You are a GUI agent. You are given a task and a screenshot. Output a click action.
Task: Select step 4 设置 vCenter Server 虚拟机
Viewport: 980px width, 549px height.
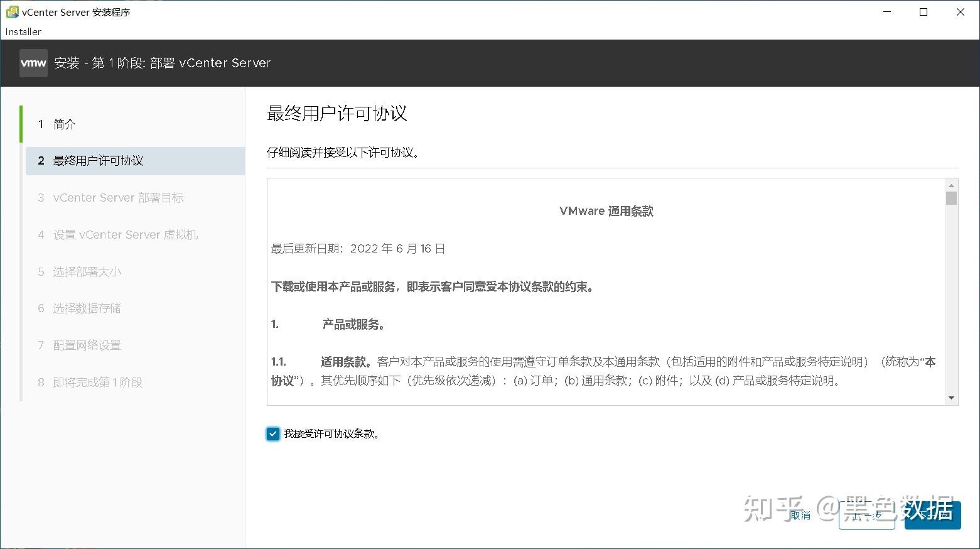[x=125, y=234]
